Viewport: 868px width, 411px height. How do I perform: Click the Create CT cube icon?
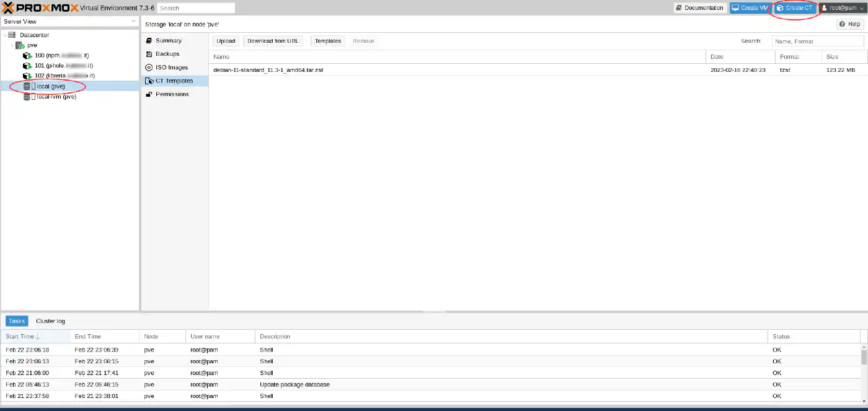(780, 8)
